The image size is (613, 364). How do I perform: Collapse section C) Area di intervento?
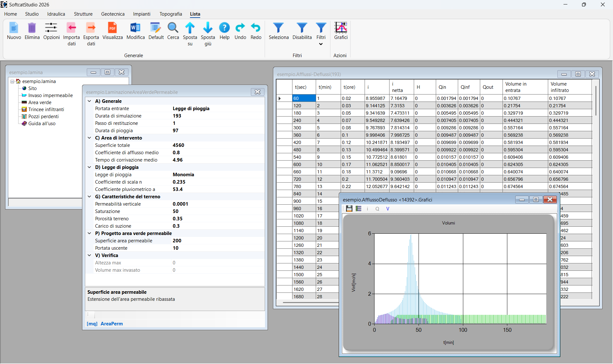89,138
